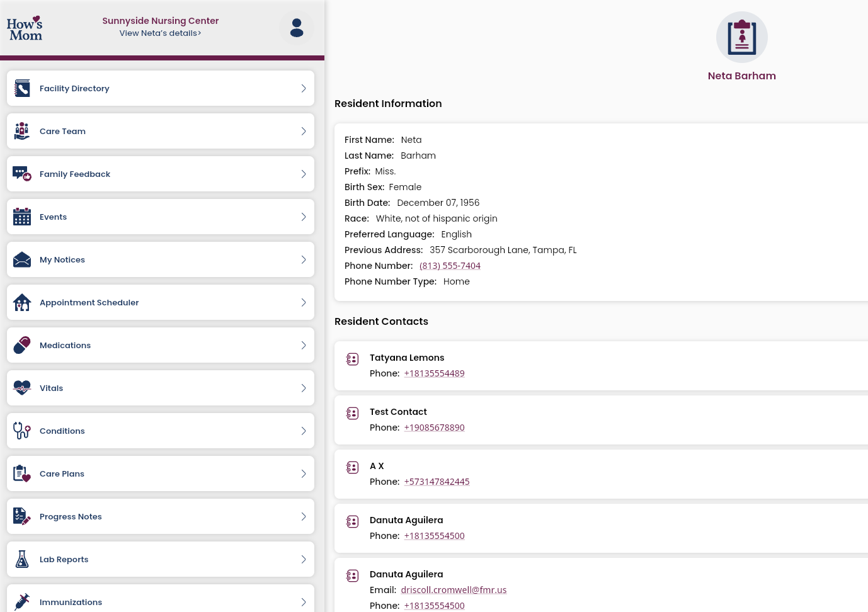Expand Family Feedback chevron arrow

303,174
